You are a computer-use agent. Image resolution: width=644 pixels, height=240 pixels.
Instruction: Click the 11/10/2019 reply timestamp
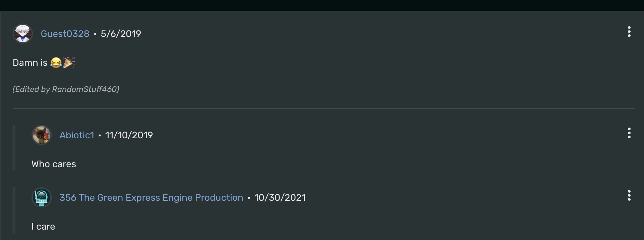click(x=129, y=135)
